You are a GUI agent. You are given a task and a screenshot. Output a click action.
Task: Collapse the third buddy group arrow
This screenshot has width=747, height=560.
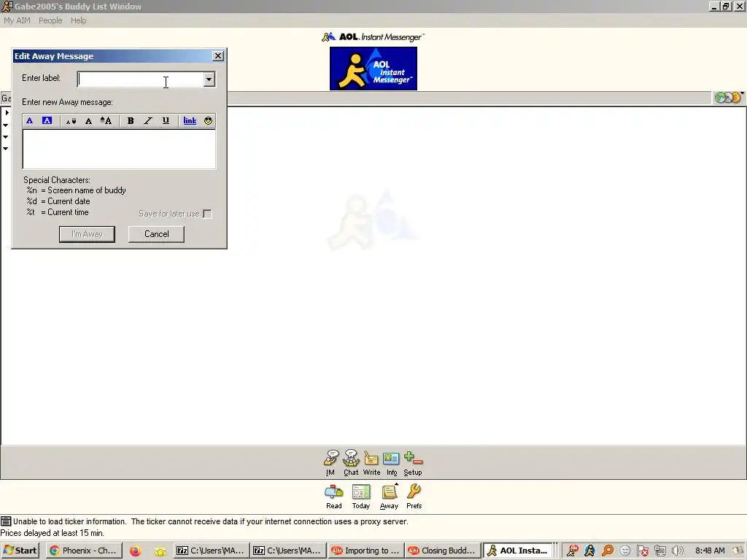point(6,137)
